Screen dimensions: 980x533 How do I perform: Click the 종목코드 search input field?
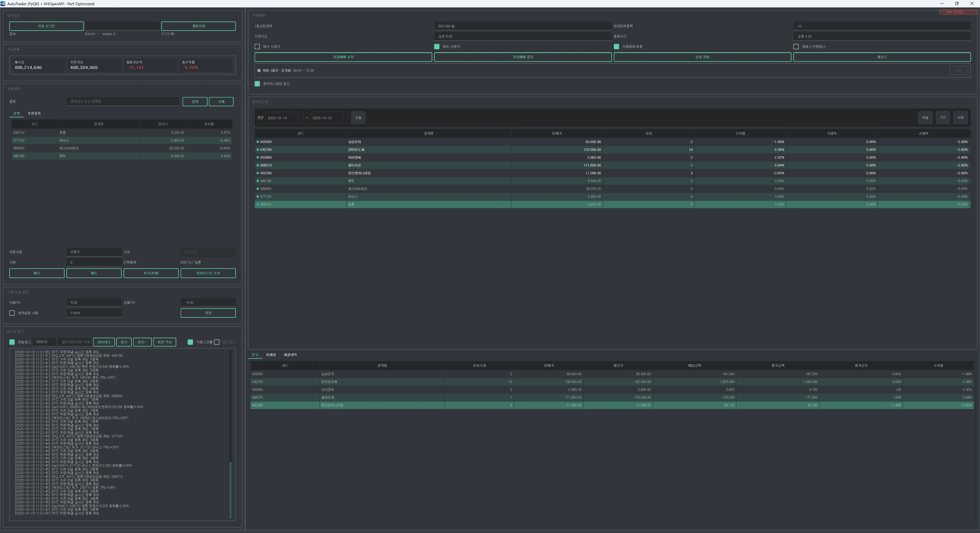[x=122, y=102]
